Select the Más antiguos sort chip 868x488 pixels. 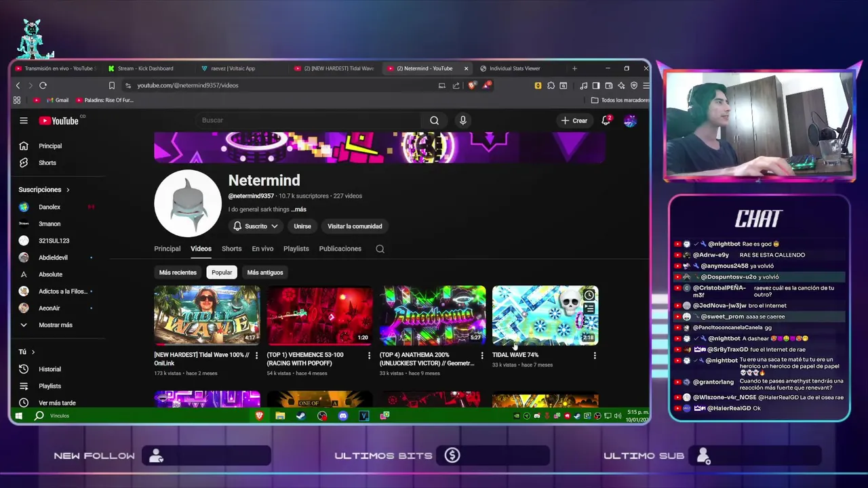click(x=265, y=272)
